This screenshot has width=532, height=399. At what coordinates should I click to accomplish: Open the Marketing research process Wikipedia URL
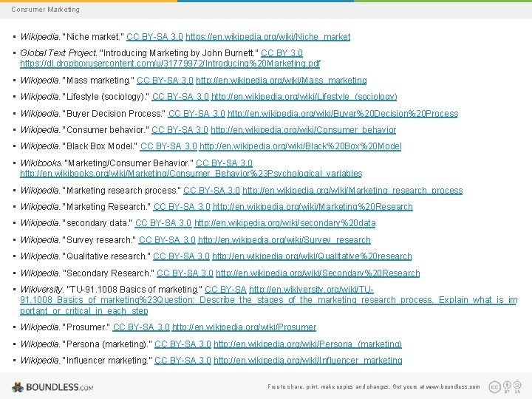(352, 191)
